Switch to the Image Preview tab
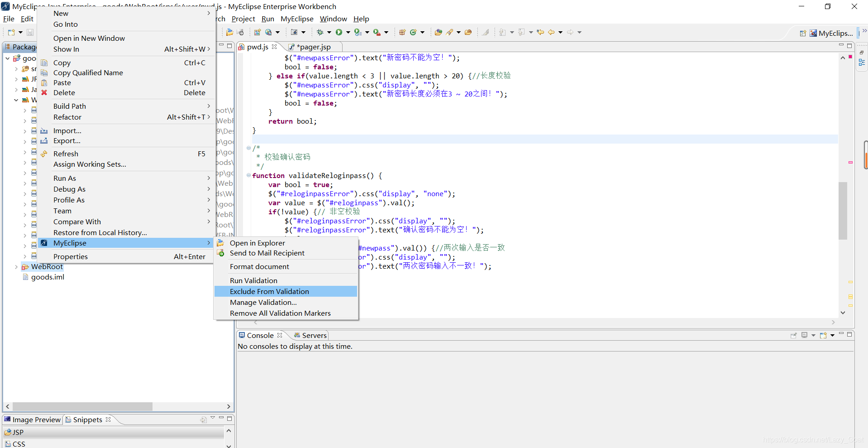 pos(33,419)
